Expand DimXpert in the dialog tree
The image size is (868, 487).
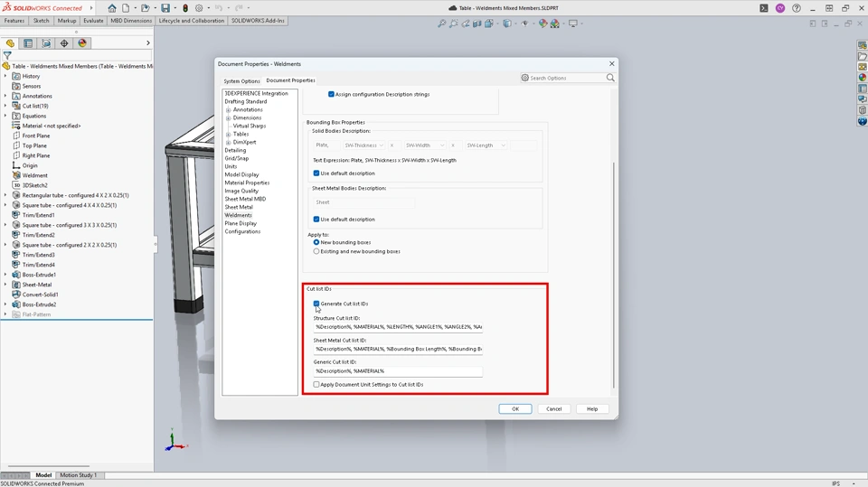coord(228,142)
